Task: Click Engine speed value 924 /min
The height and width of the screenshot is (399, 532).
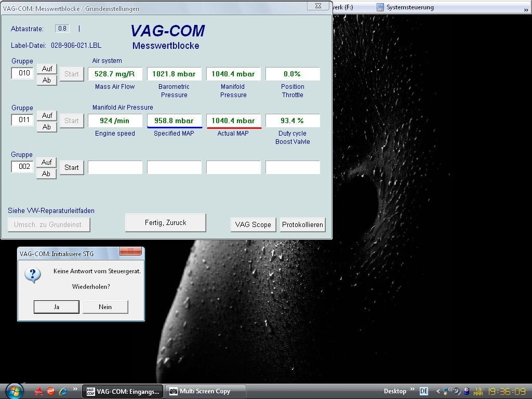Action: [x=115, y=121]
